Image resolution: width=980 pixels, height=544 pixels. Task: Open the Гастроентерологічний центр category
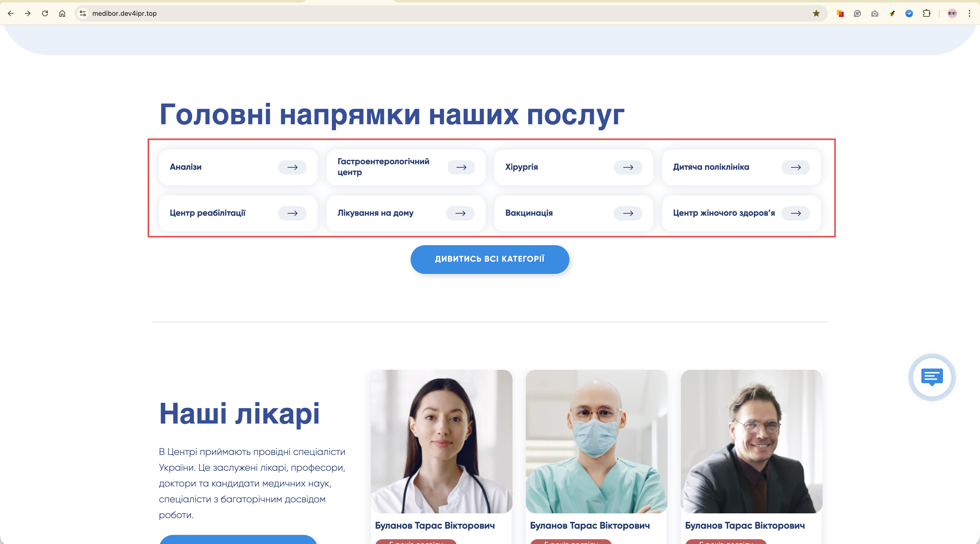[x=383, y=167]
